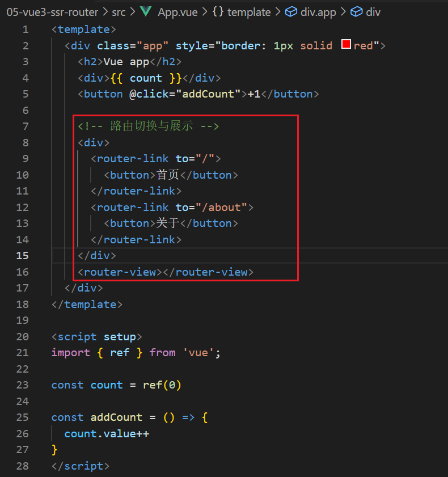Click the count.value++ statement
The width and height of the screenshot is (448, 477).
[x=107, y=434]
